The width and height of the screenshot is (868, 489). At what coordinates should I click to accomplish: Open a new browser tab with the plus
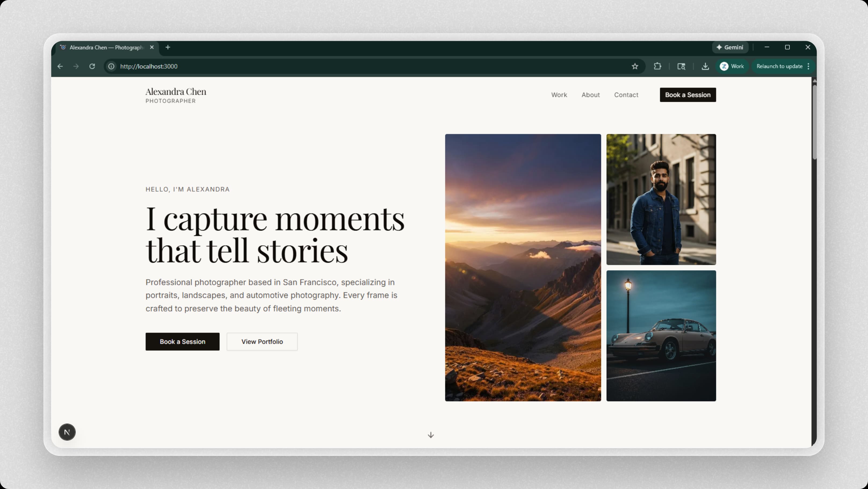[168, 47]
